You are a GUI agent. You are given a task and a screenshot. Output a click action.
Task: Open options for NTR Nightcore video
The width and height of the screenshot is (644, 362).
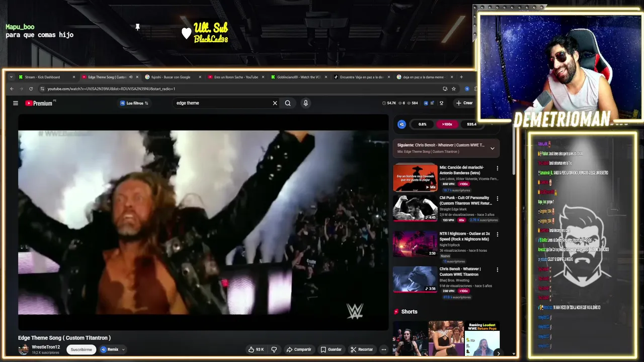(498, 234)
